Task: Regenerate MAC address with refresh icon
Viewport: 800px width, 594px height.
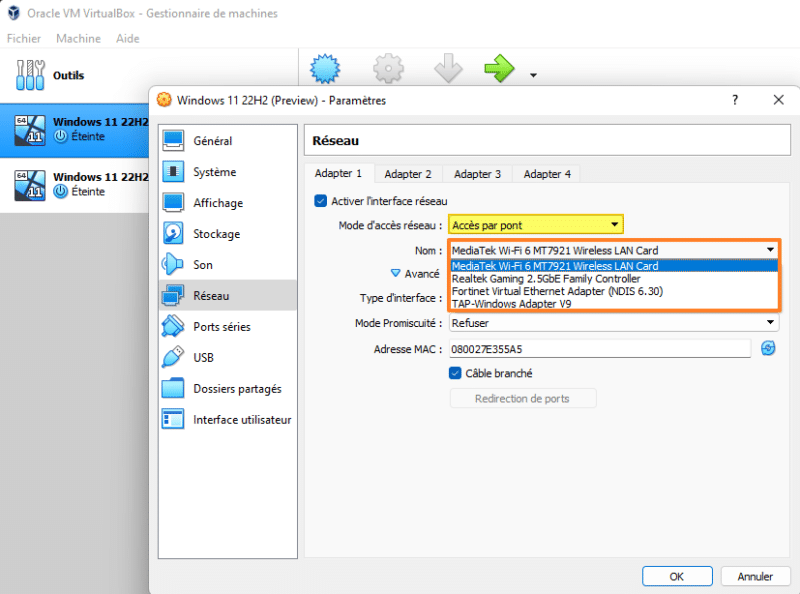Action: point(768,348)
